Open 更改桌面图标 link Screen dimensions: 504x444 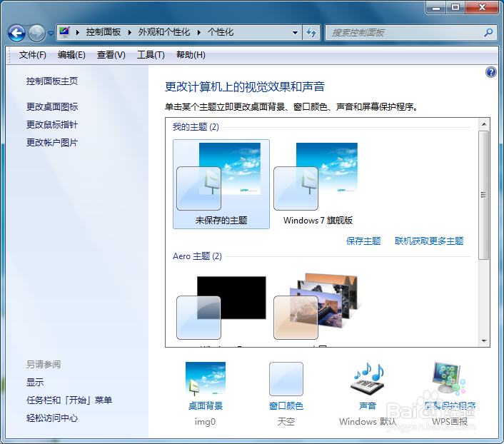(x=52, y=107)
